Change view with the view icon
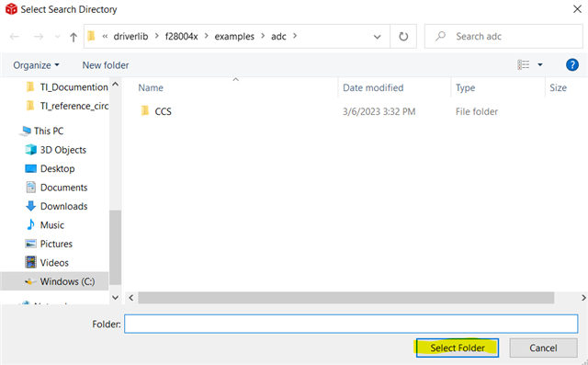Viewport: 588px width, 365px height. [x=524, y=65]
